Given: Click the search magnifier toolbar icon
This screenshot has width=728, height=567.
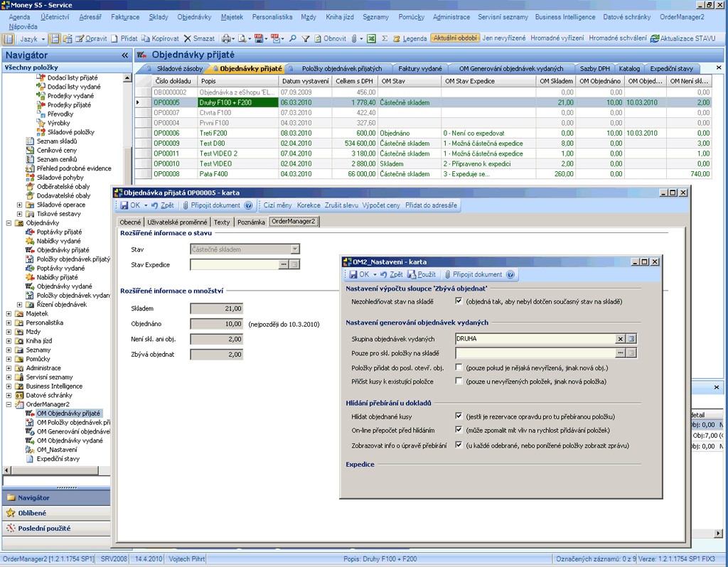Looking at the screenshot, I should (292, 38).
